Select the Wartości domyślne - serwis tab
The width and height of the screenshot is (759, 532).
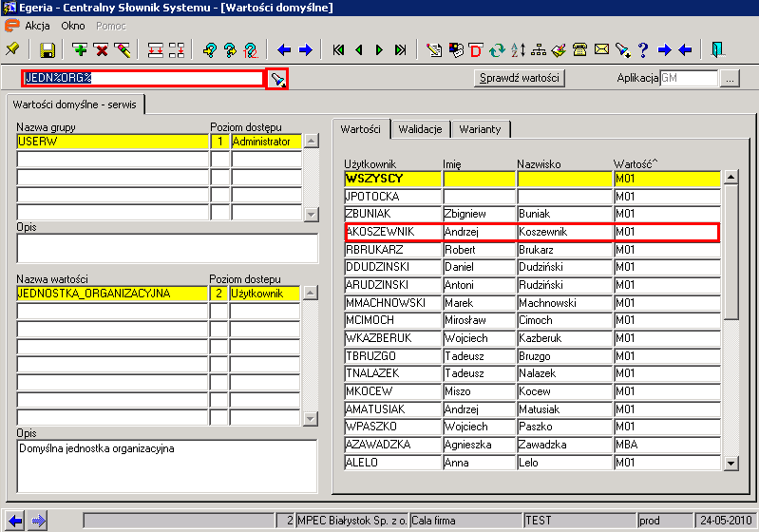coord(74,104)
